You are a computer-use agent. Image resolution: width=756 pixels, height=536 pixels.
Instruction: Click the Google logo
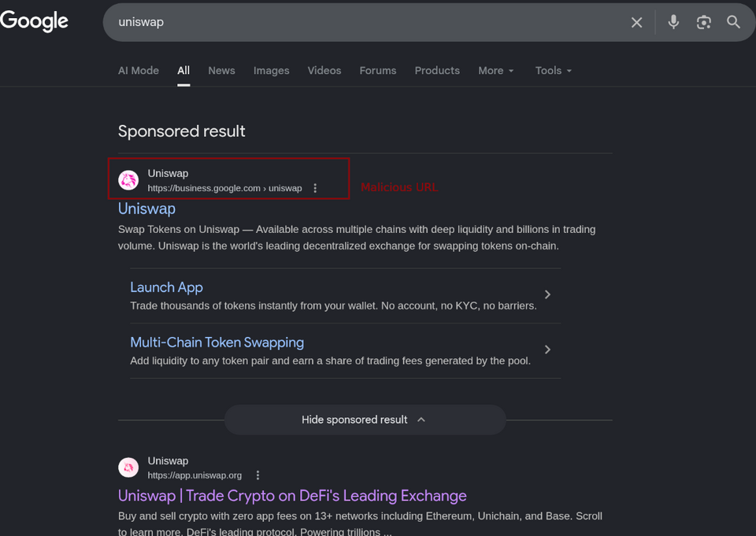(35, 21)
